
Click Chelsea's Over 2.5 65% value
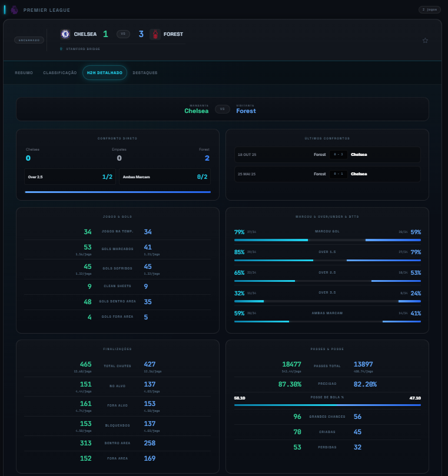point(240,273)
